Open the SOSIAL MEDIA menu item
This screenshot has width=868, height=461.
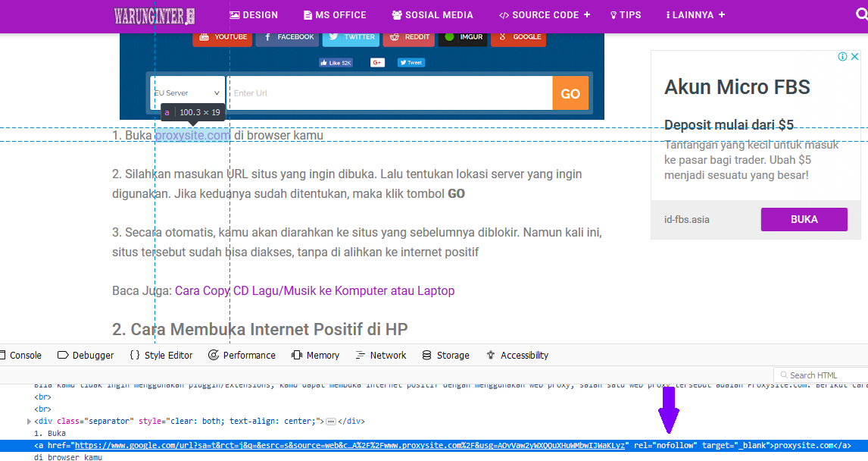click(x=432, y=15)
